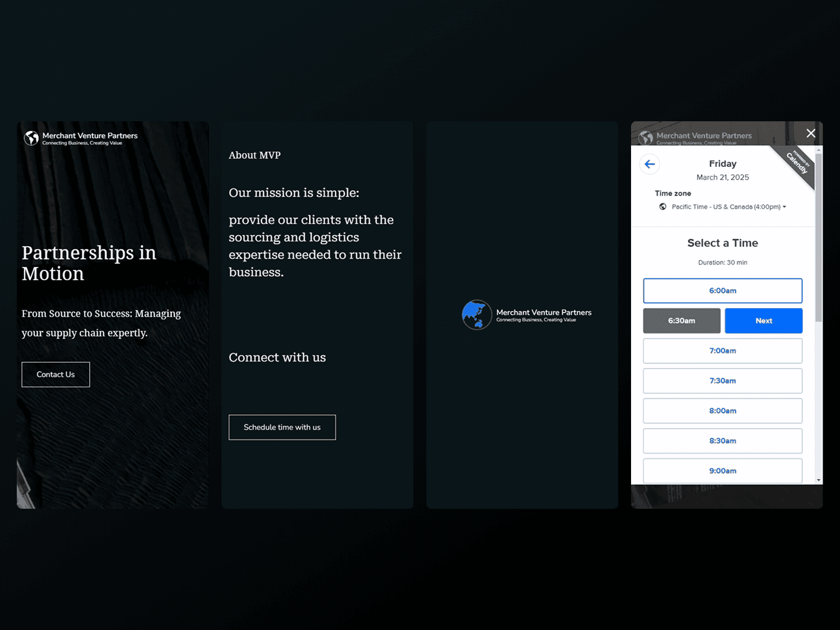Click the Calendly panel scrollbar thumb
Screen dimensions: 840x630
[x=818, y=237]
